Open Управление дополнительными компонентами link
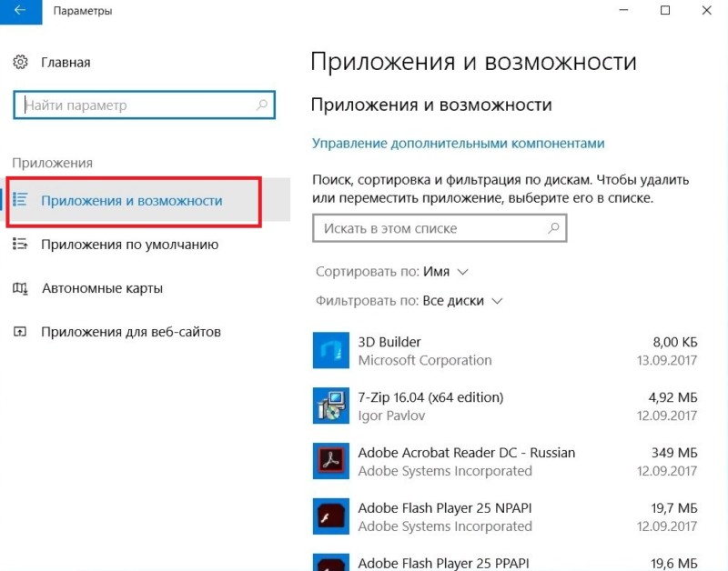Screen dimensions: 728x571 [x=458, y=143]
